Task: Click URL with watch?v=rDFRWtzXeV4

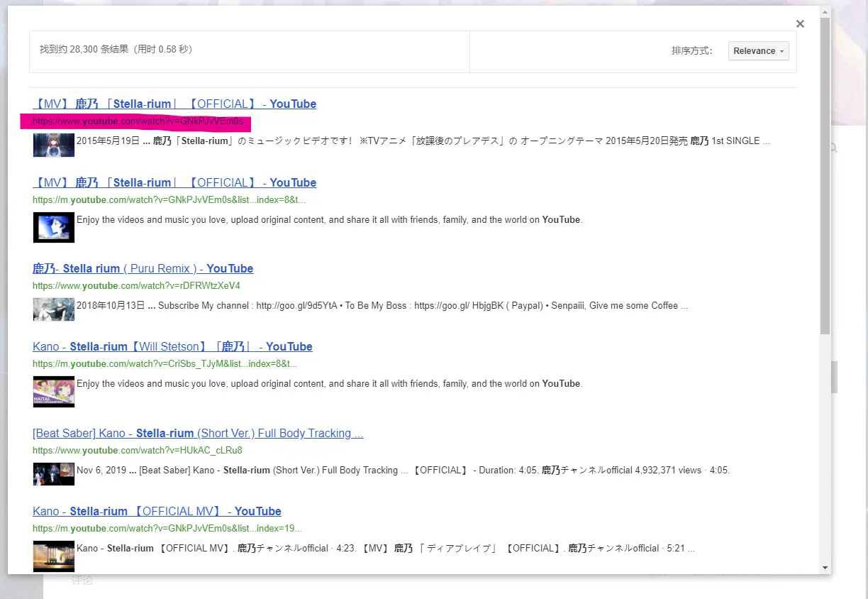Action: pos(136,286)
